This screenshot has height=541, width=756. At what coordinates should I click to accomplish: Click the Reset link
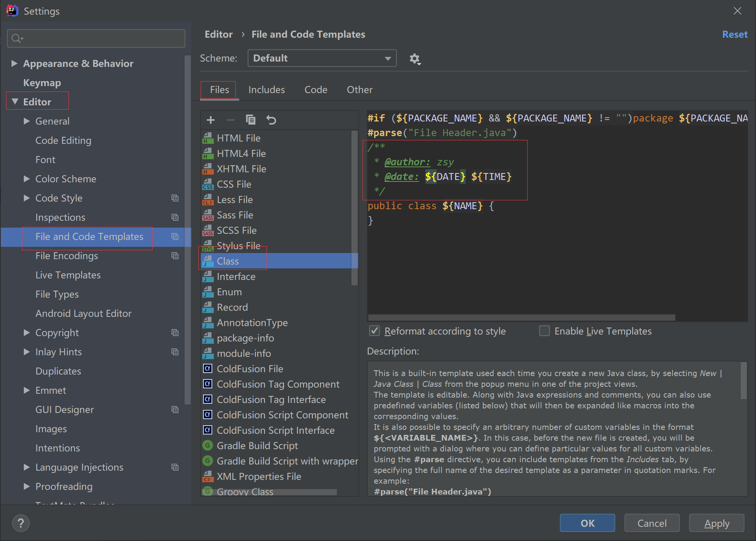tap(734, 35)
